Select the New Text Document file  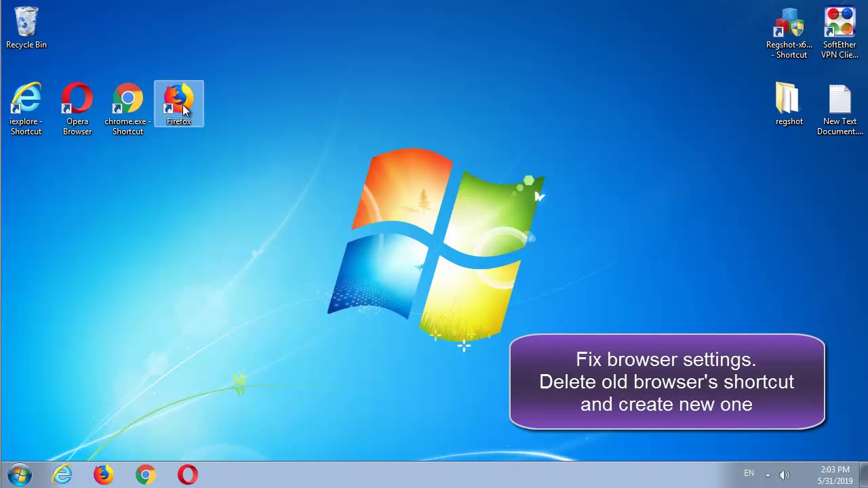click(x=840, y=109)
